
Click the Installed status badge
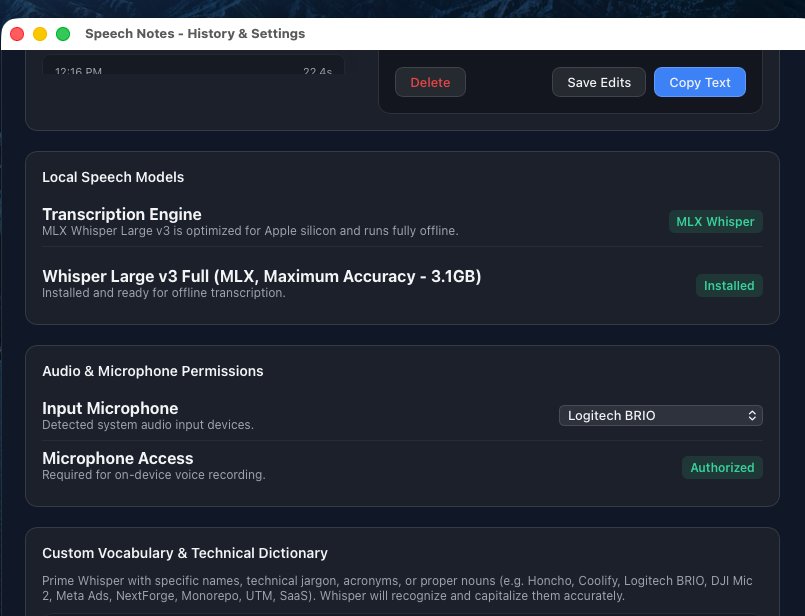click(x=729, y=285)
